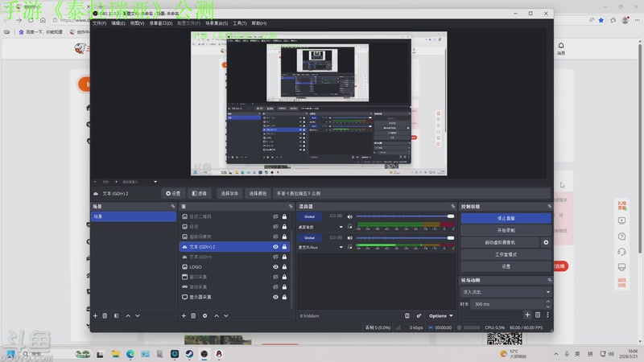Image resolution: width=644 pixels, height=362 pixels.
Task: Toggle monitoring headphone icon for 桌面音频
Action: coord(349,226)
